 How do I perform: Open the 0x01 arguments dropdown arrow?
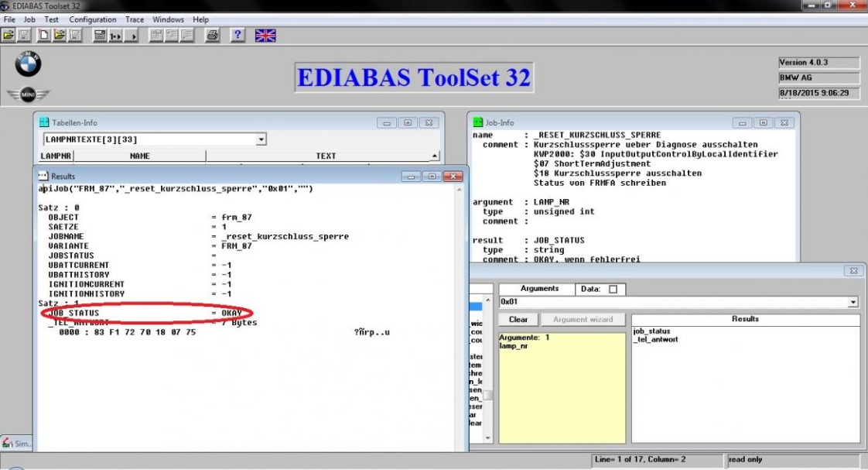pyautogui.click(x=853, y=303)
